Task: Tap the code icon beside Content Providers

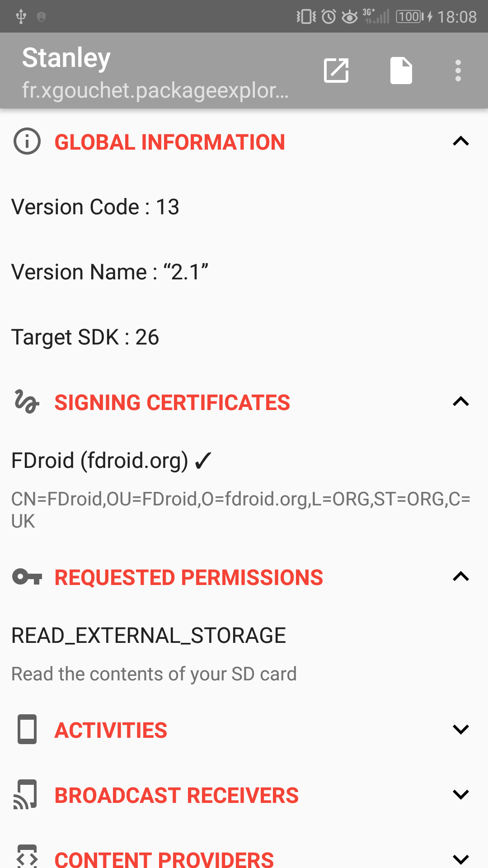Action: point(27,857)
